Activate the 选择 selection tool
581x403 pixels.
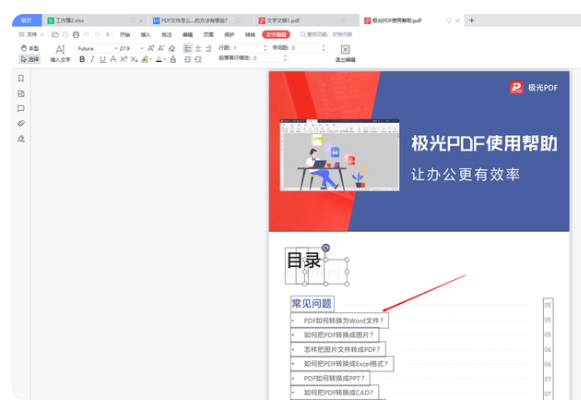click(x=30, y=59)
